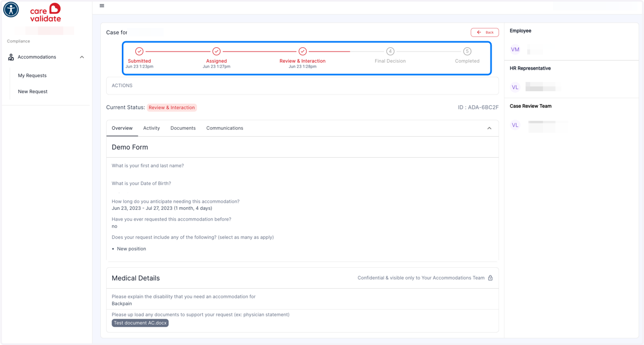Screen dimensions: 644x345
Task: Select the Assigned step checkmark
Action: (216, 52)
